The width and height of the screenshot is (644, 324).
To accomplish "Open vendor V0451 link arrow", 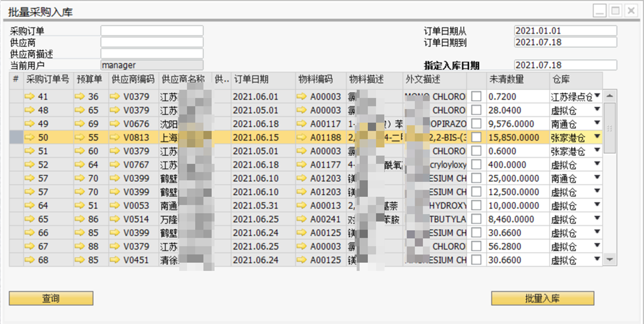I will (115, 260).
